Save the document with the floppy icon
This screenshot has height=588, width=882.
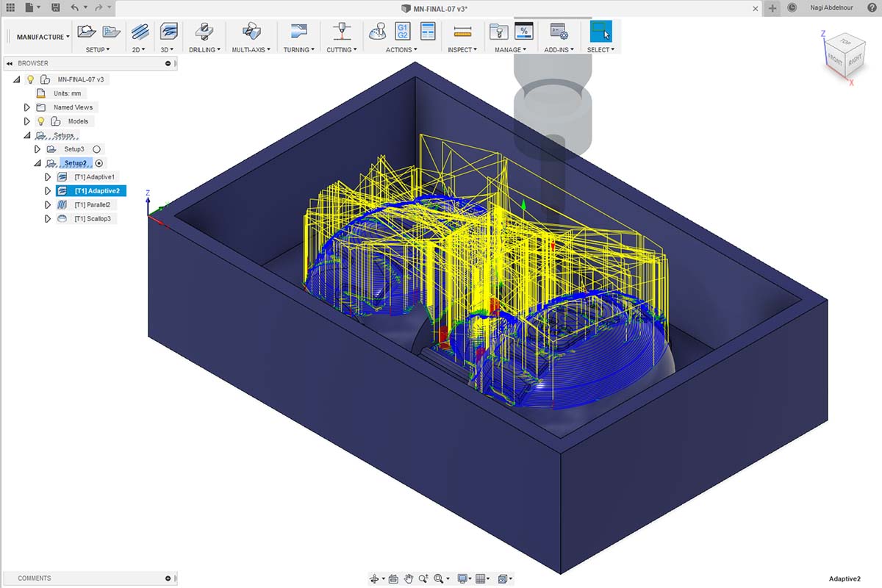(56, 7)
